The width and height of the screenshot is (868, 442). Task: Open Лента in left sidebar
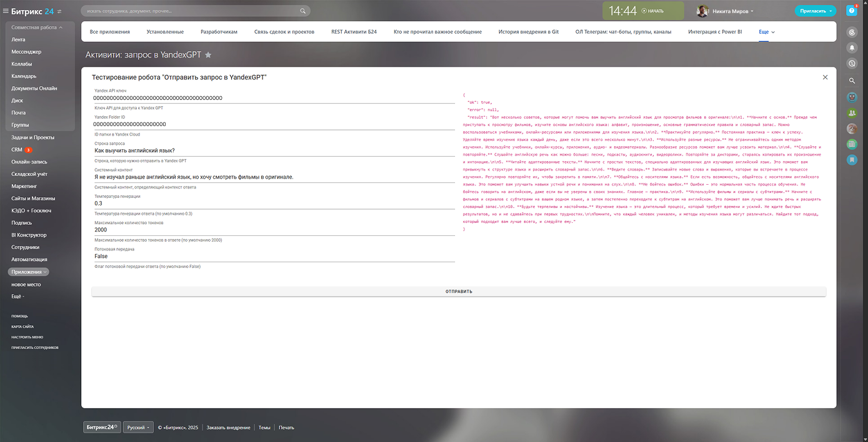(x=19, y=39)
